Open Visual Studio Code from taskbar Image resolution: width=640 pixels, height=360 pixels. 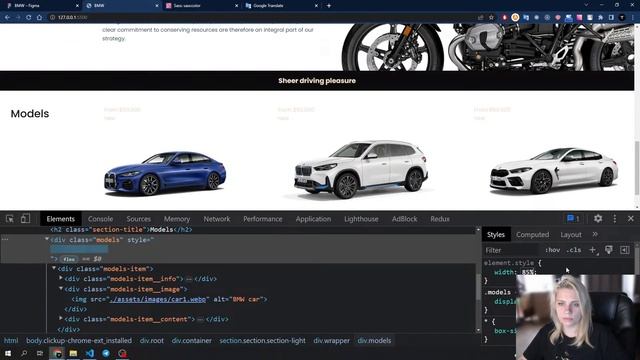pyautogui.click(x=90, y=353)
